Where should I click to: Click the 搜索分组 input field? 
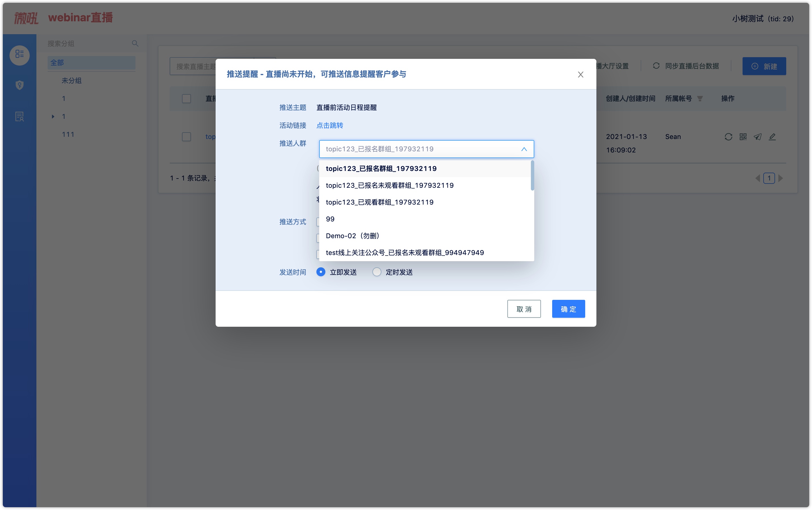click(88, 43)
